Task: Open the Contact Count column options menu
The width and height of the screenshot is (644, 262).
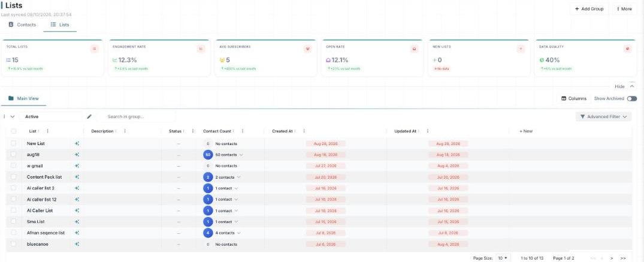Action: (242, 131)
